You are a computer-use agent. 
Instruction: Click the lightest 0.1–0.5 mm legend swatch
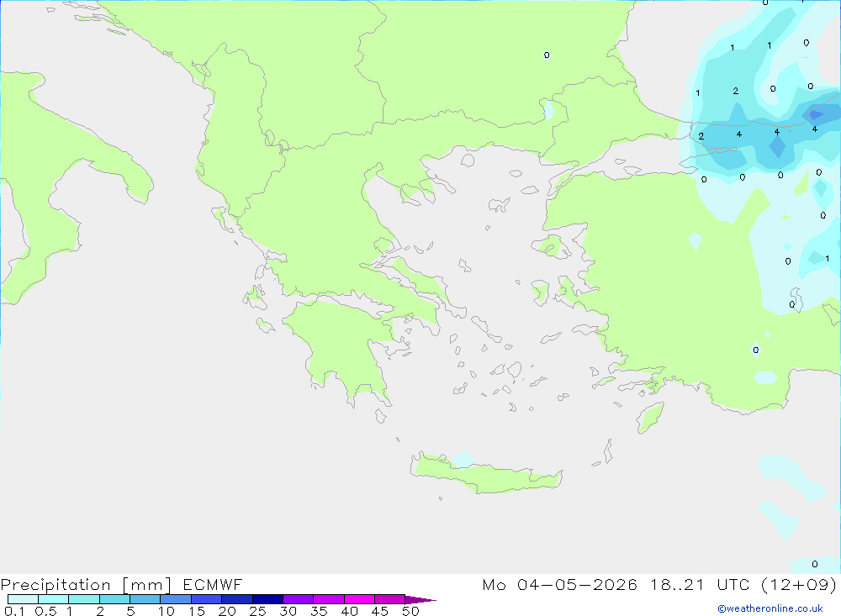[23, 599]
